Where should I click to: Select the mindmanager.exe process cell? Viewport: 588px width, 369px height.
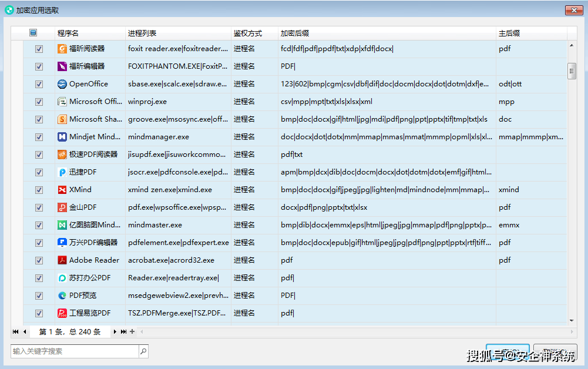(178, 137)
